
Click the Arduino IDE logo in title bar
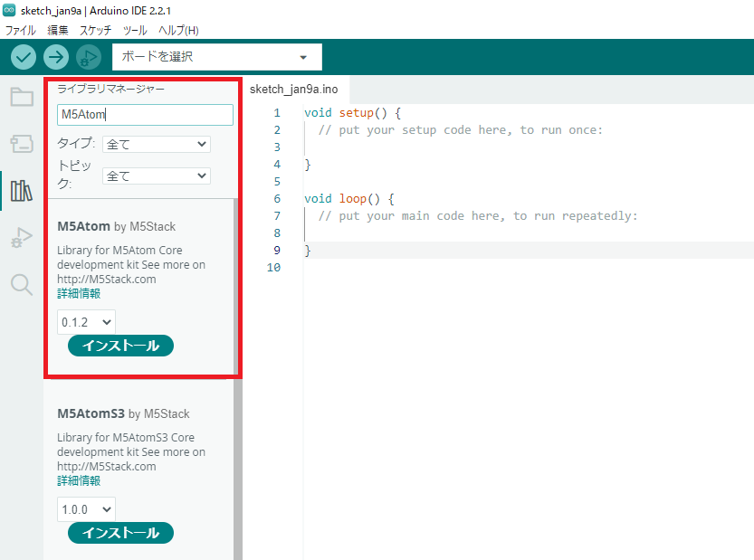click(9, 10)
